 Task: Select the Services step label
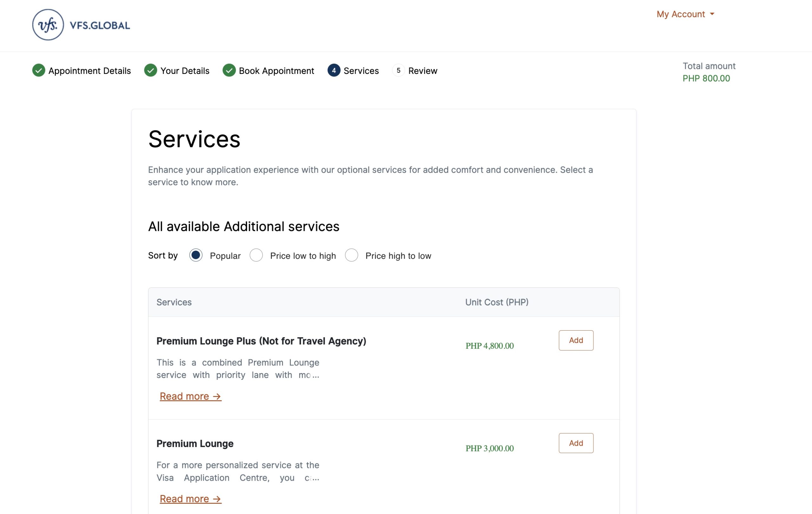click(361, 71)
